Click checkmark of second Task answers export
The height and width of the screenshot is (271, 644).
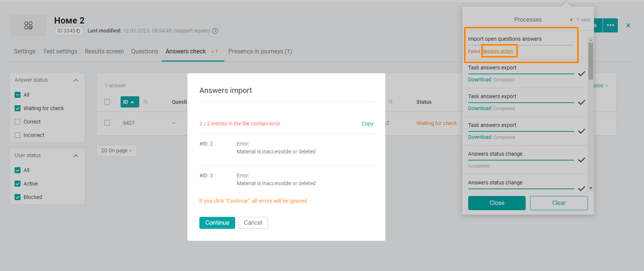582,102
